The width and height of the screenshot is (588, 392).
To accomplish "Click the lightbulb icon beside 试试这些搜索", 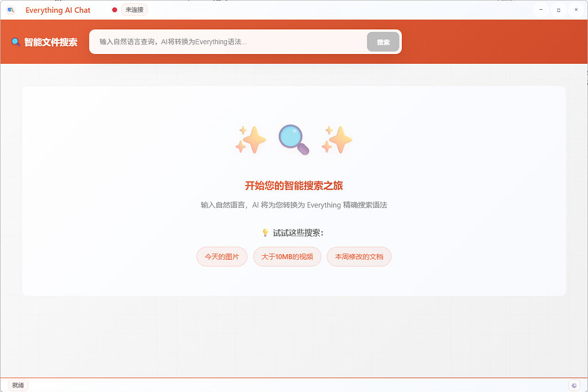I will pos(265,233).
